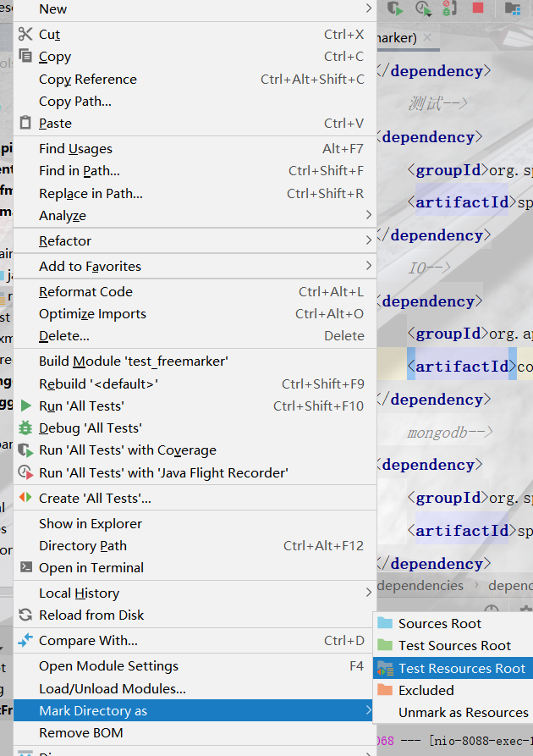
Task: Click the Open in Terminal icon
Action: [x=25, y=568]
